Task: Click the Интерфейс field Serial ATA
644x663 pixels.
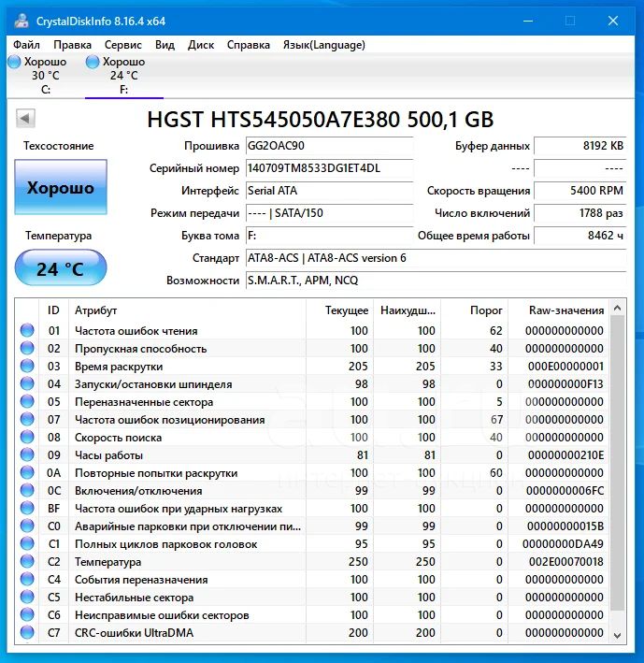Action: click(329, 191)
